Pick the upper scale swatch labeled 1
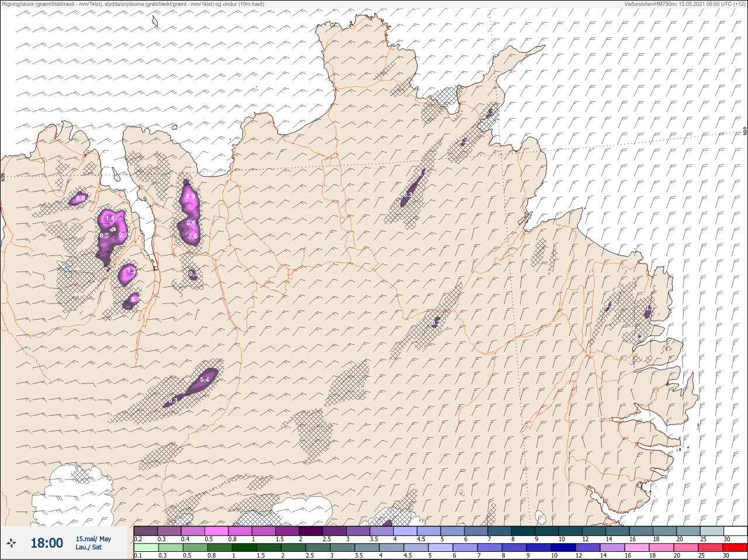Screen dimensions: 748x560 point(264,531)
